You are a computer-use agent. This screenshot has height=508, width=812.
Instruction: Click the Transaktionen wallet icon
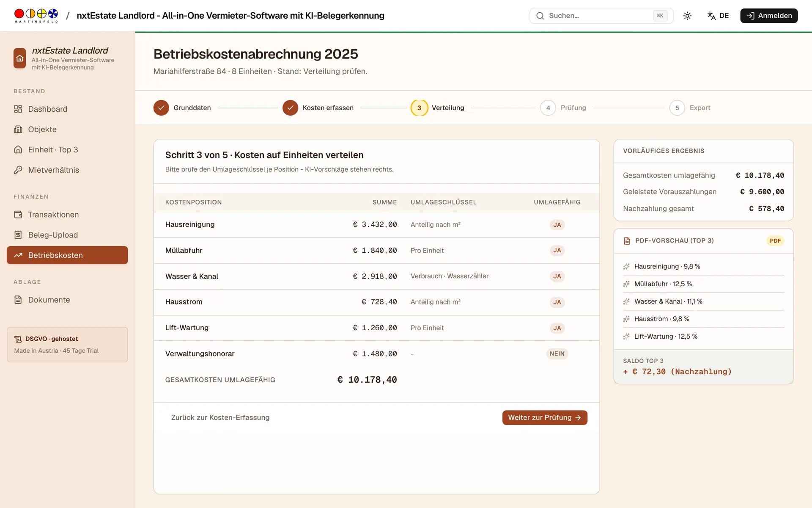coord(18,215)
